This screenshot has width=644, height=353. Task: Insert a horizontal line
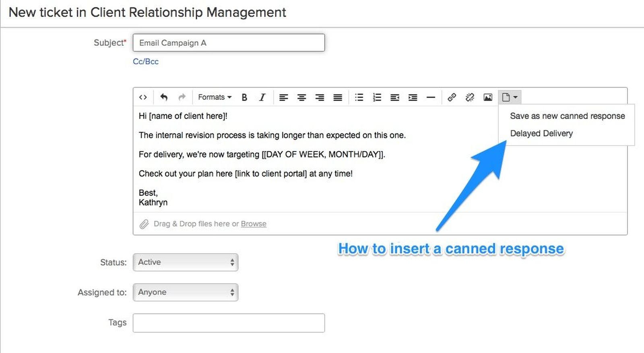(431, 97)
